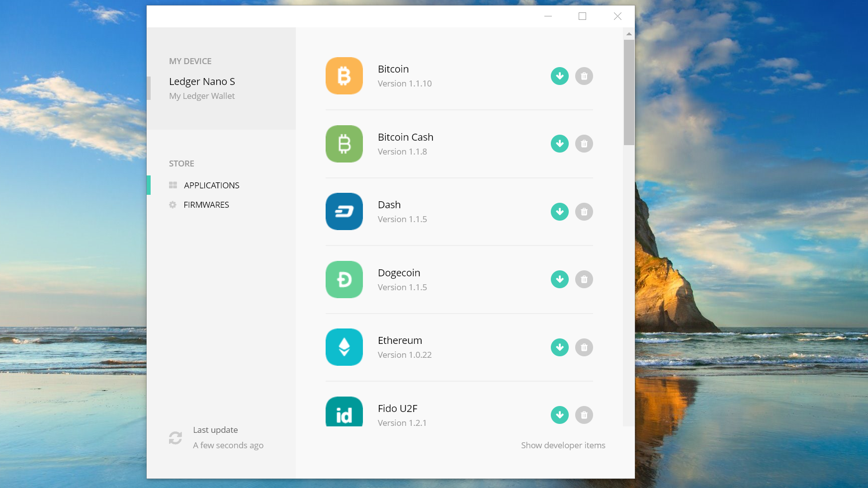Viewport: 868px width, 488px height.
Task: Minimize the Ledger Manager window
Action: [x=548, y=16]
